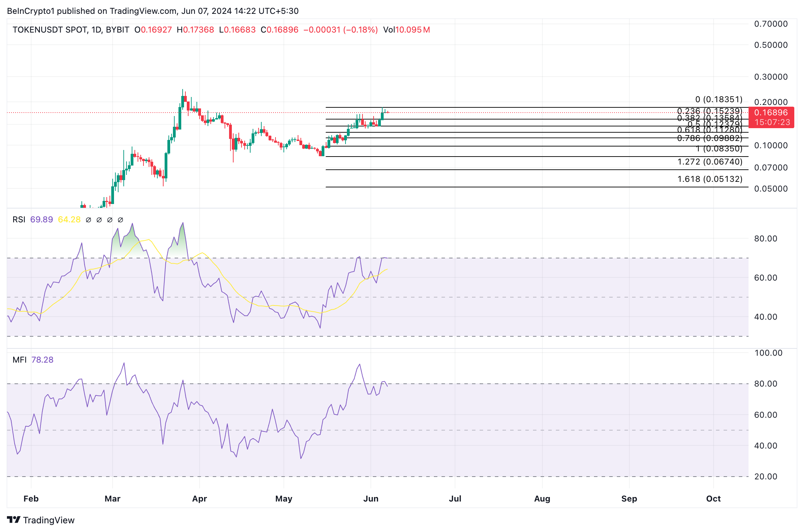Click the Vol 10.095M volume readout
The height and width of the screenshot is (532, 804).
(406, 30)
